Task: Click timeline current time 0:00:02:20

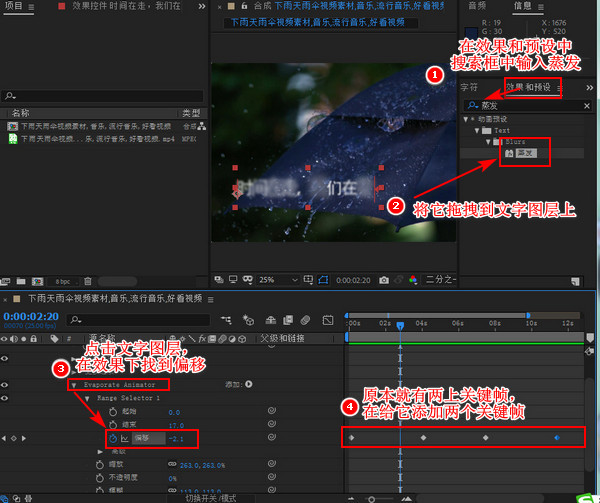Action: [31, 316]
